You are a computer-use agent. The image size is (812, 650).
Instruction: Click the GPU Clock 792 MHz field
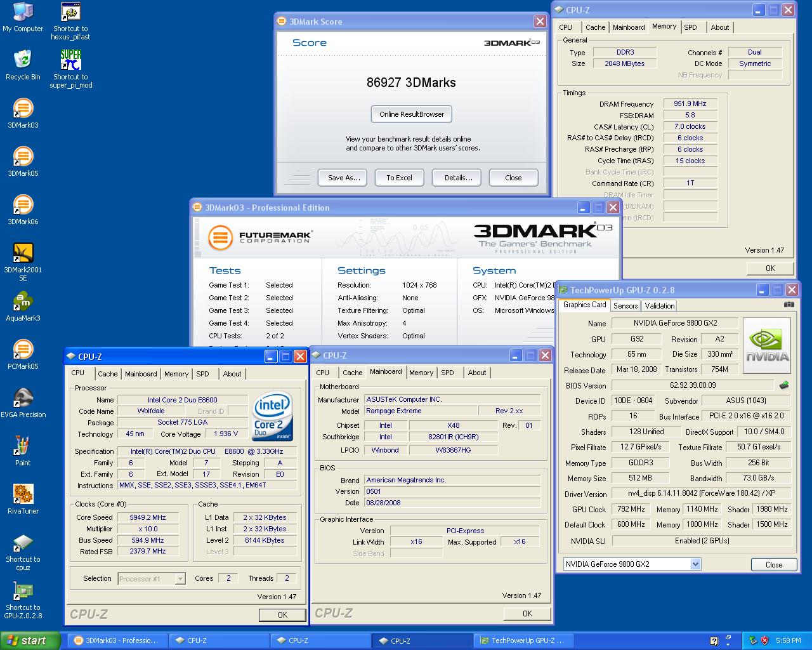[x=631, y=509]
